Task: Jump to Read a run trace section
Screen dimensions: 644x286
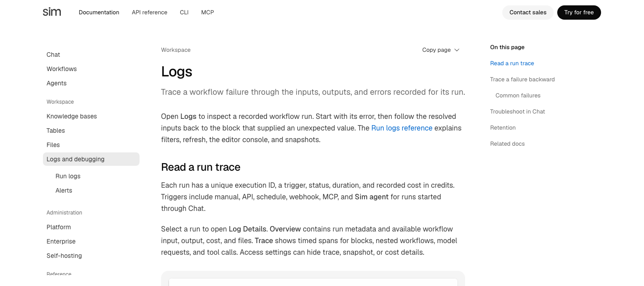Action: 512,63
